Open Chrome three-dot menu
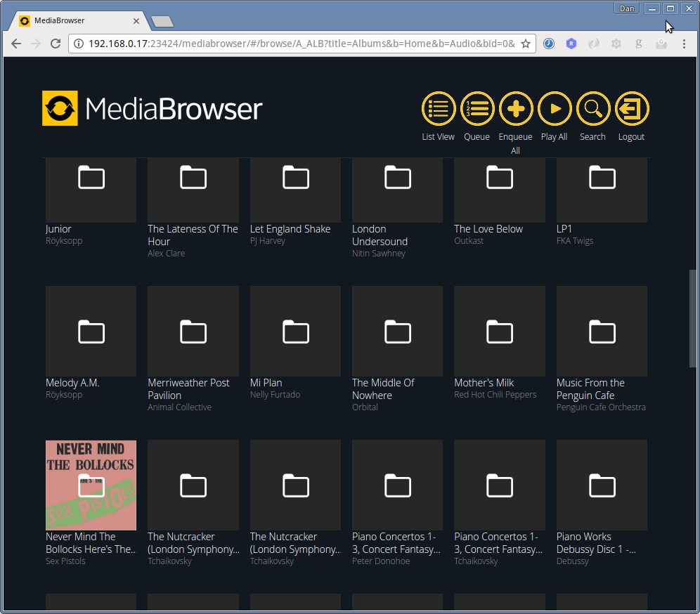 pyautogui.click(x=683, y=44)
